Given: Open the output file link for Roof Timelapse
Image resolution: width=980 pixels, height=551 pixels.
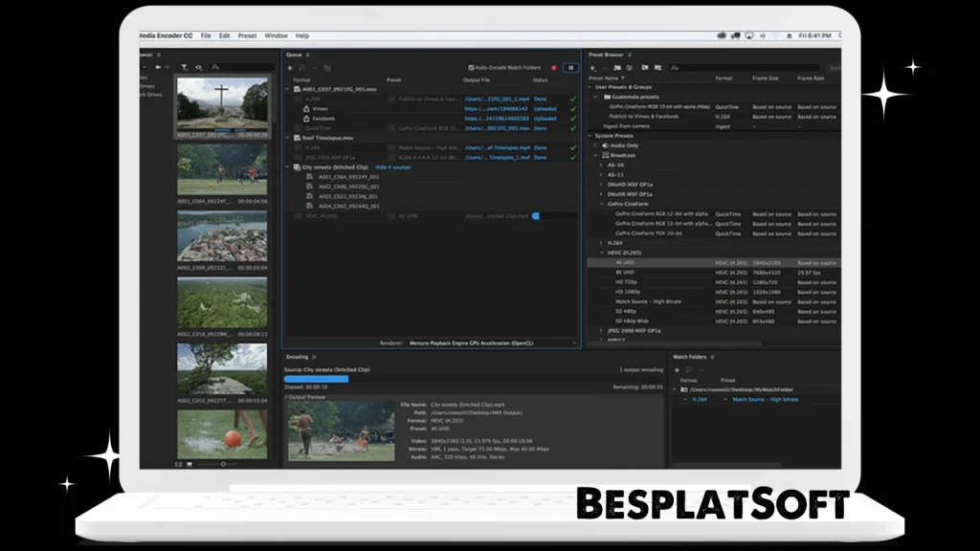Looking at the screenshot, I should tap(495, 147).
